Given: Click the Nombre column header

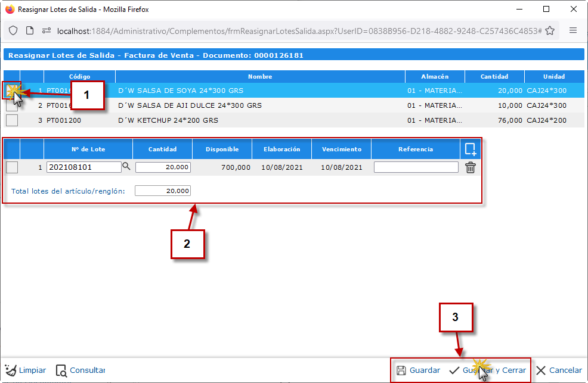Looking at the screenshot, I should [x=260, y=76].
